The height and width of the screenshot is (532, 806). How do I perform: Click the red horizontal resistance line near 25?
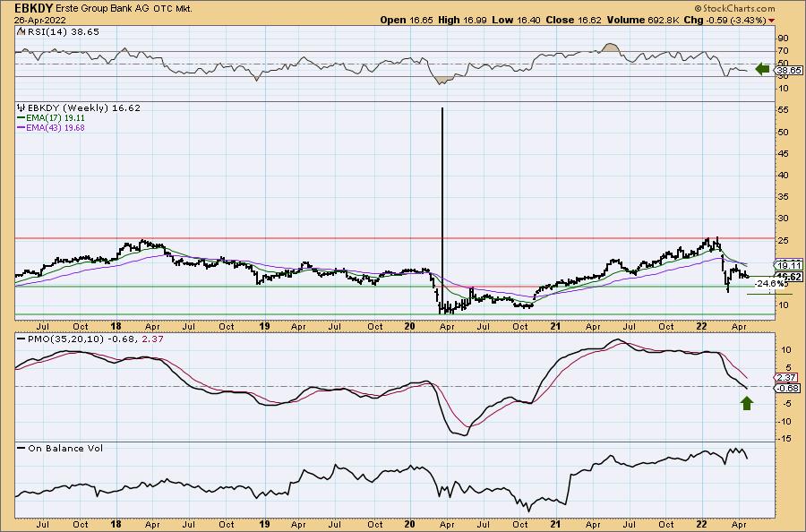coord(394,238)
